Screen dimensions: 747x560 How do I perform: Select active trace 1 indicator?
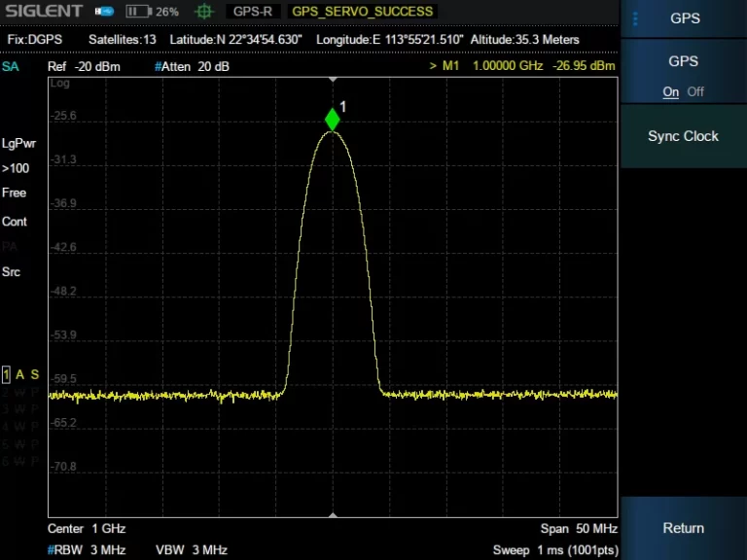click(x=6, y=374)
